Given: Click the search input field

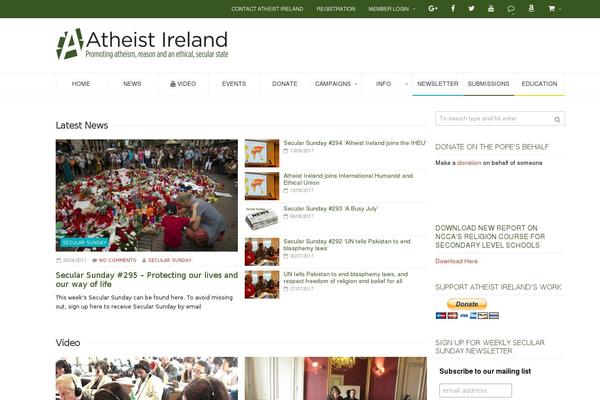Looking at the screenshot, I should pos(494,119).
